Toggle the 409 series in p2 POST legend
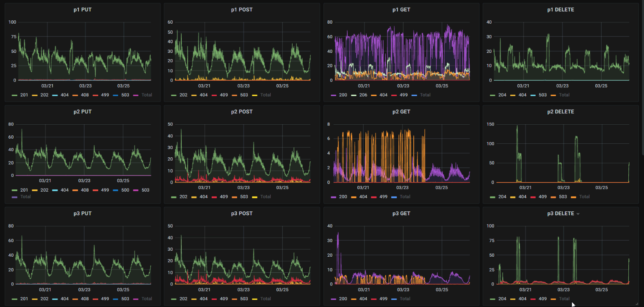The width and height of the screenshot is (644, 307). [218, 197]
